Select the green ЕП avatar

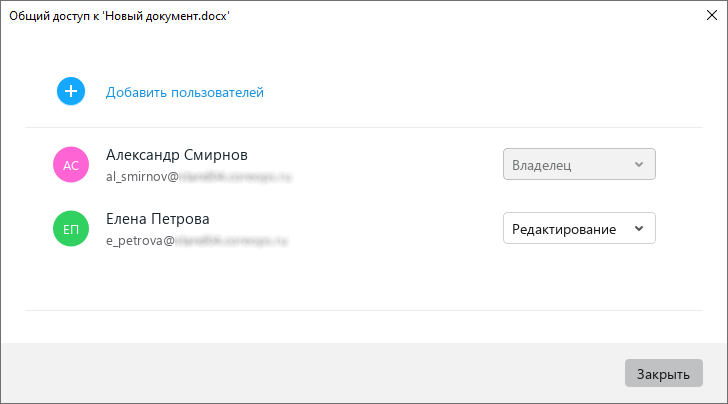click(71, 228)
